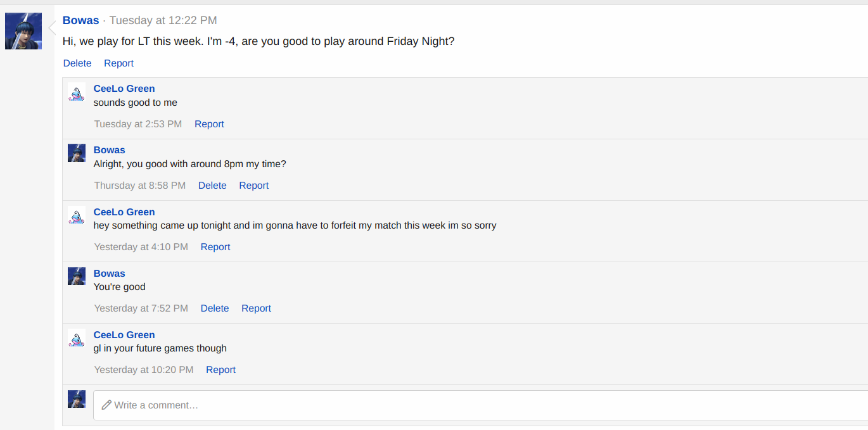Viewport: 868px width, 430px height.
Task: Report the Thursday 8:58 PM comment
Action: tap(253, 186)
